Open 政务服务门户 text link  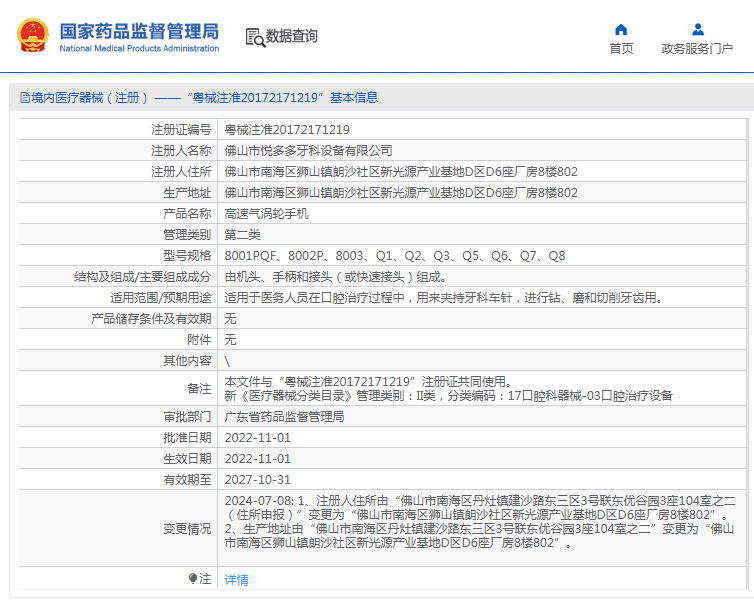(x=697, y=49)
